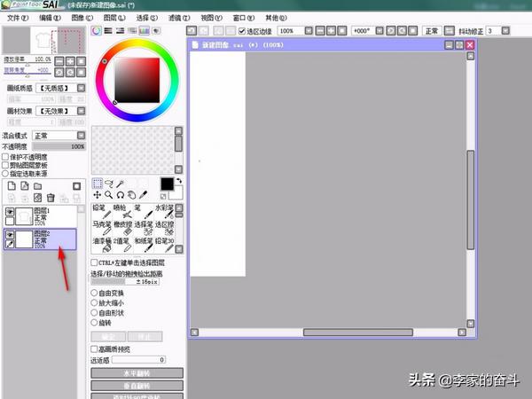Select the 和纸笔 brush tool
Screen dimensions: 532x399
tap(144, 245)
